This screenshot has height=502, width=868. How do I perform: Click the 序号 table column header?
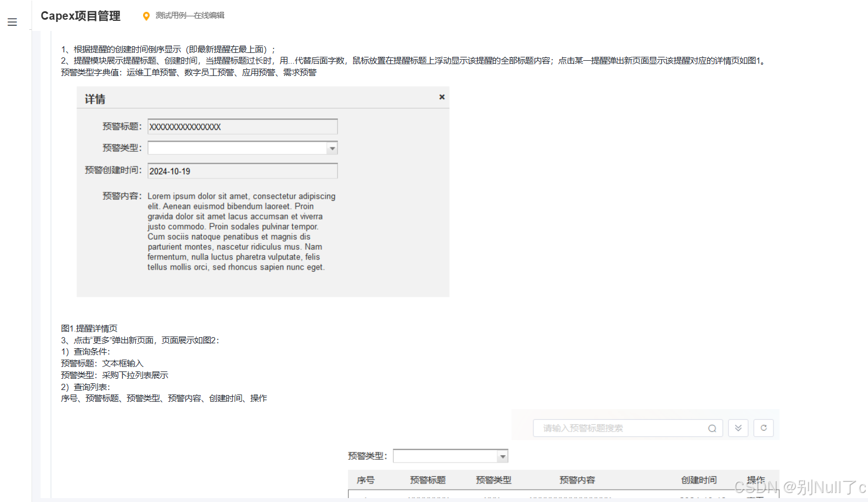[x=366, y=479]
